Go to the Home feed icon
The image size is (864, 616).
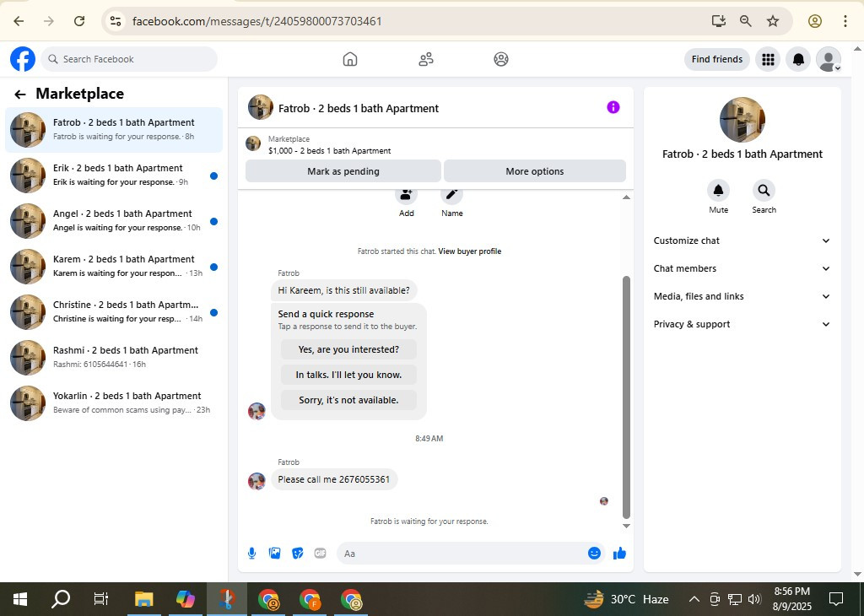(350, 59)
